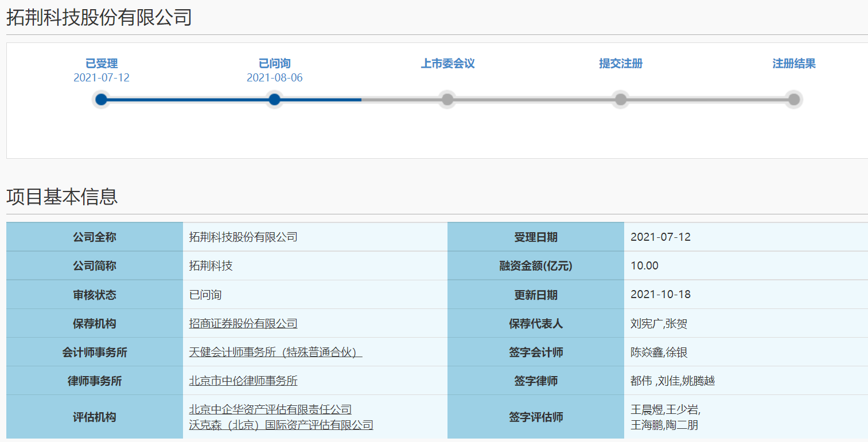Click signing appraisers 王晨煜,王少岩,
This screenshot has height=442, width=868.
point(665,409)
